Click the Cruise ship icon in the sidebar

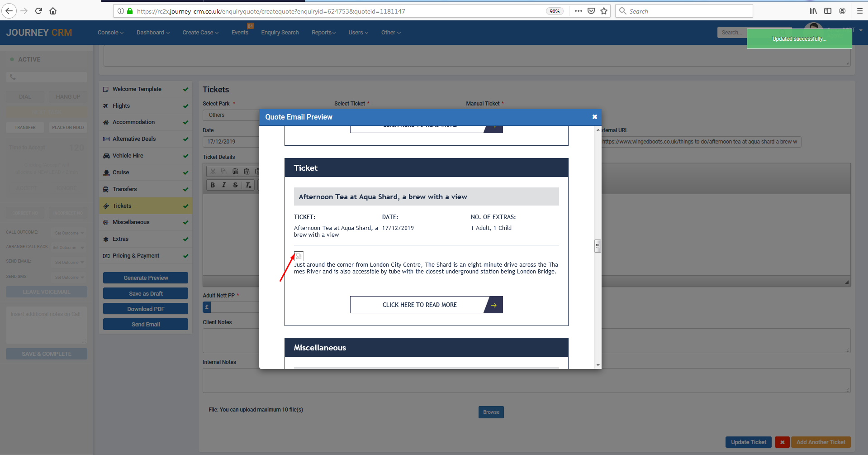106,172
